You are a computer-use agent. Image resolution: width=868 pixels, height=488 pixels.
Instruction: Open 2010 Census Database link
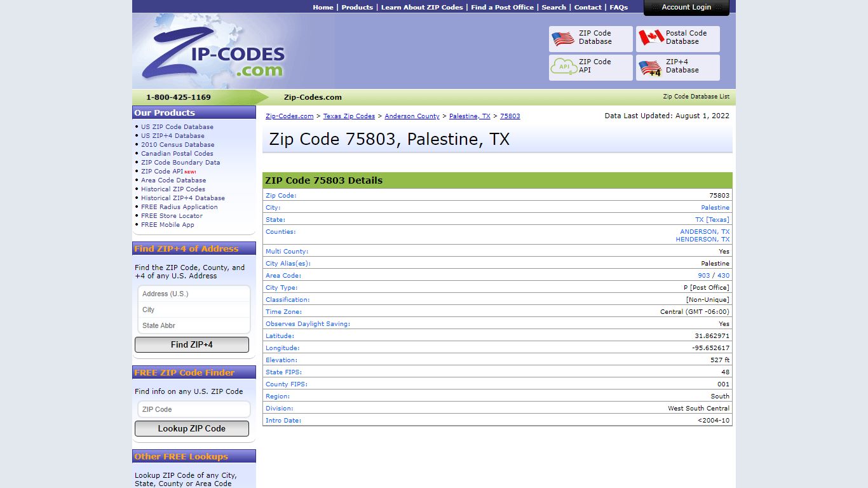[178, 145]
